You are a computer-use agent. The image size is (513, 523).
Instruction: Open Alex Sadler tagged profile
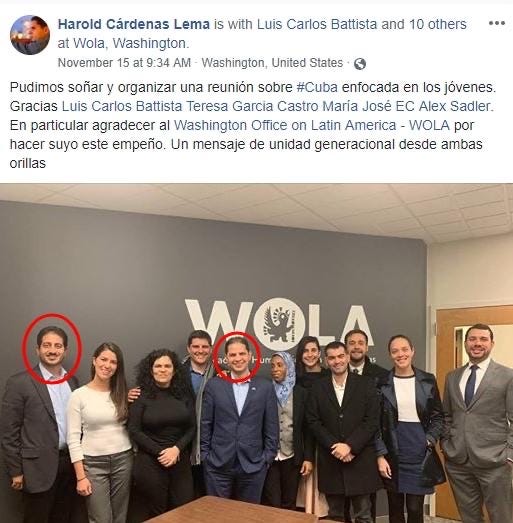click(x=454, y=106)
